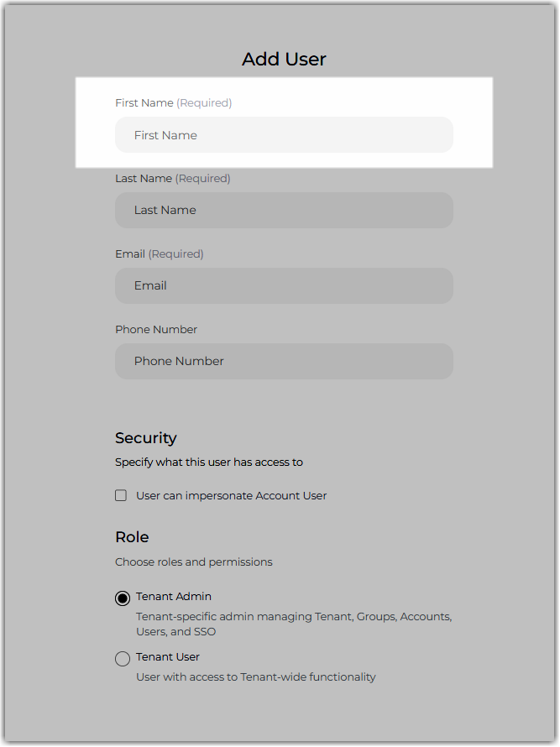Click the Tenant-specific admin description text
560x747 pixels.
[x=294, y=624]
